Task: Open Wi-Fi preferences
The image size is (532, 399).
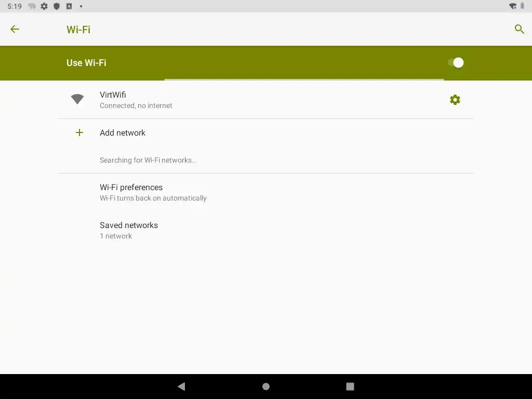Action: tap(266, 192)
